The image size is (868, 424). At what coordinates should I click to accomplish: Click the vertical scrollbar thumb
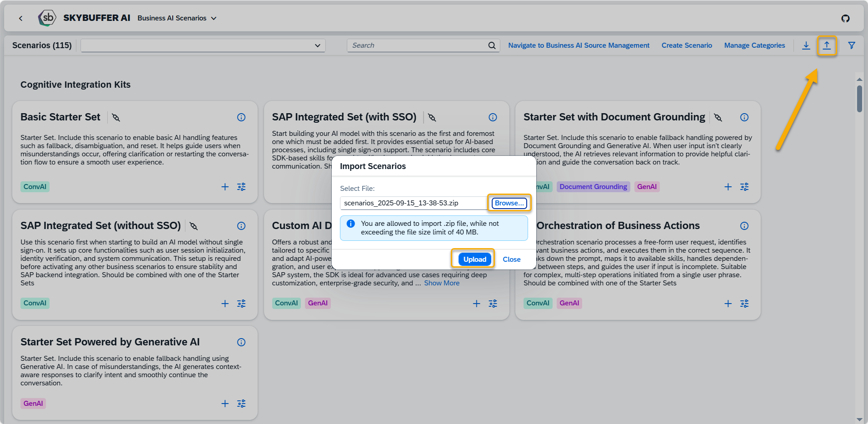click(x=859, y=99)
